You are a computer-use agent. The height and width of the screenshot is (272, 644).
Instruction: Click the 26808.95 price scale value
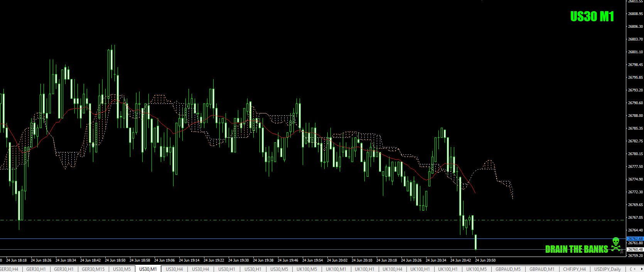635,14
